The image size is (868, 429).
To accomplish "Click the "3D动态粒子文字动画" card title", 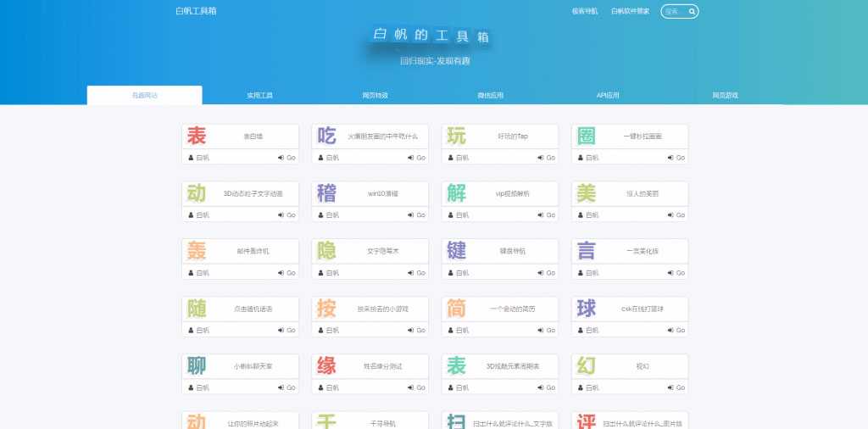I will pos(253,194).
